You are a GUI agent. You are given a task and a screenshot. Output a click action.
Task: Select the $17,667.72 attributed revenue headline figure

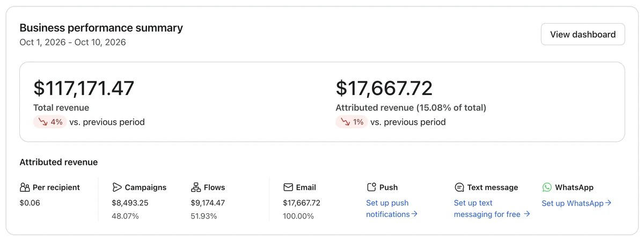click(384, 88)
